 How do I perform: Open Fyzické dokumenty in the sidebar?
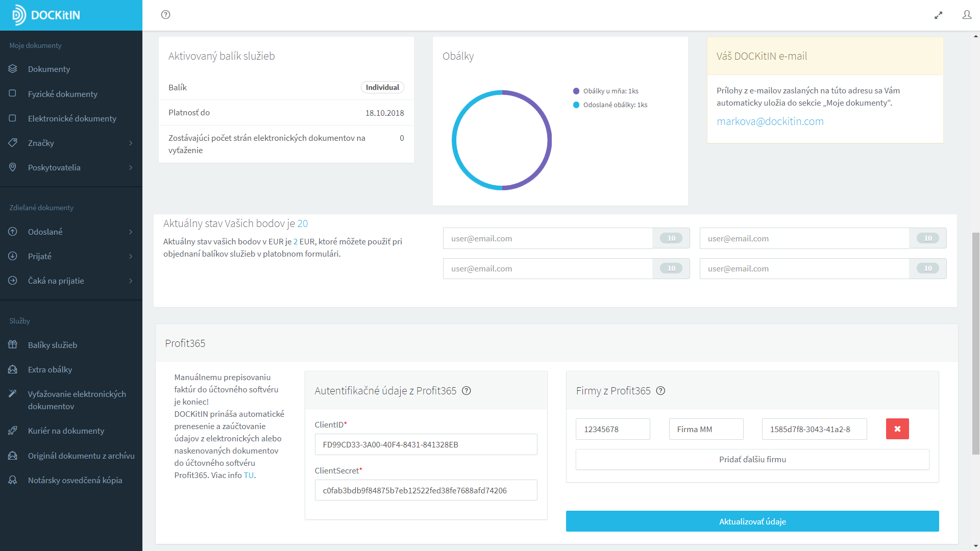pos(62,94)
